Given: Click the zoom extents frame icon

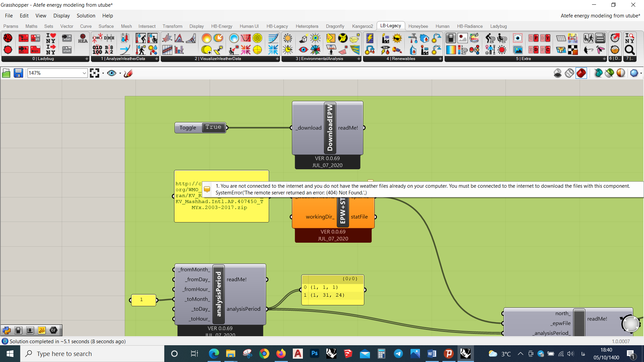Looking at the screenshot, I should coord(95,73).
